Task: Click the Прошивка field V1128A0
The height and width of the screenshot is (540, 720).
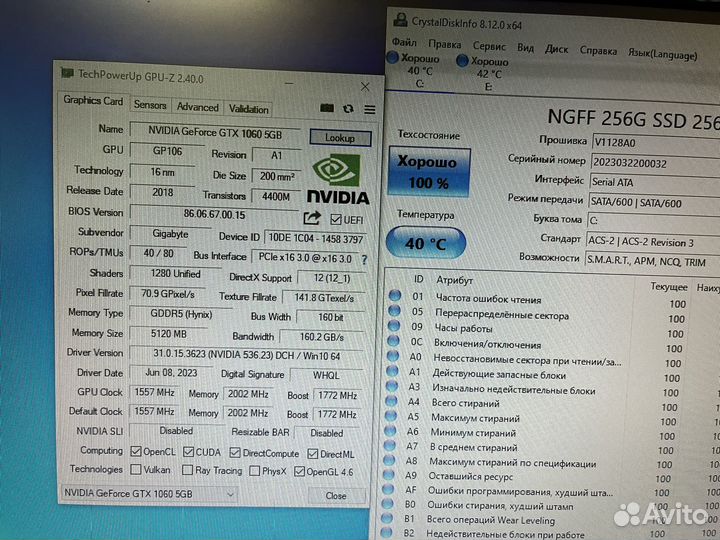Action: pos(656,143)
